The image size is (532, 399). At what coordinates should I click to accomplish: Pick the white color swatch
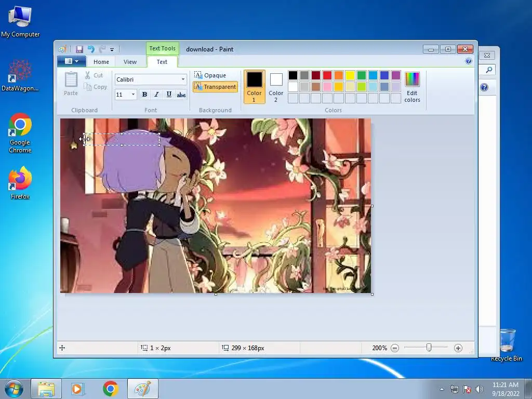point(293,87)
